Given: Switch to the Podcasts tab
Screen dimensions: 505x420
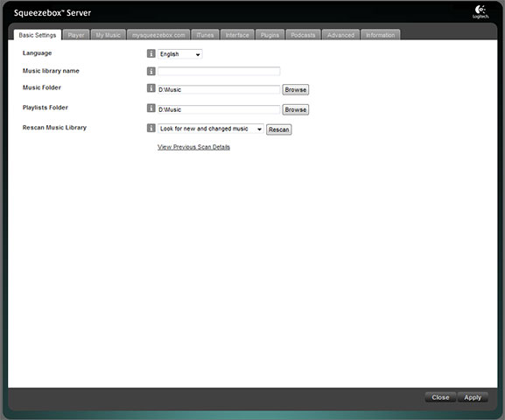Looking at the screenshot, I should point(303,35).
